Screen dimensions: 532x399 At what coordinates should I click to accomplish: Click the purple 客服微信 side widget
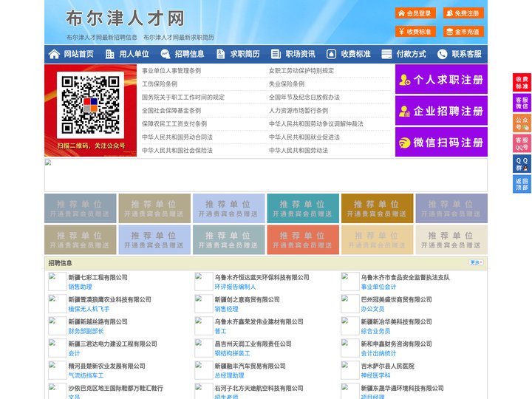[x=522, y=103]
